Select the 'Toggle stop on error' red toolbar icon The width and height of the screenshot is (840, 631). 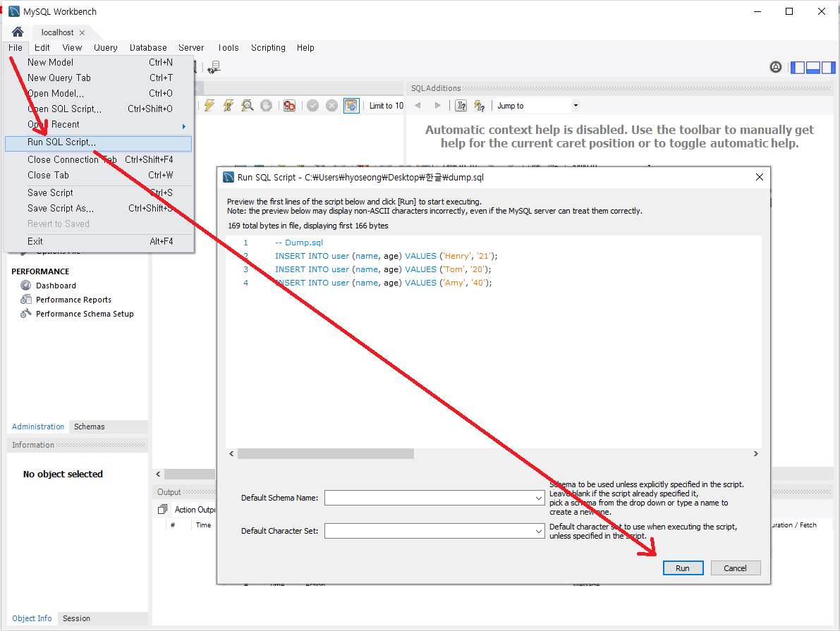pyautogui.click(x=288, y=105)
